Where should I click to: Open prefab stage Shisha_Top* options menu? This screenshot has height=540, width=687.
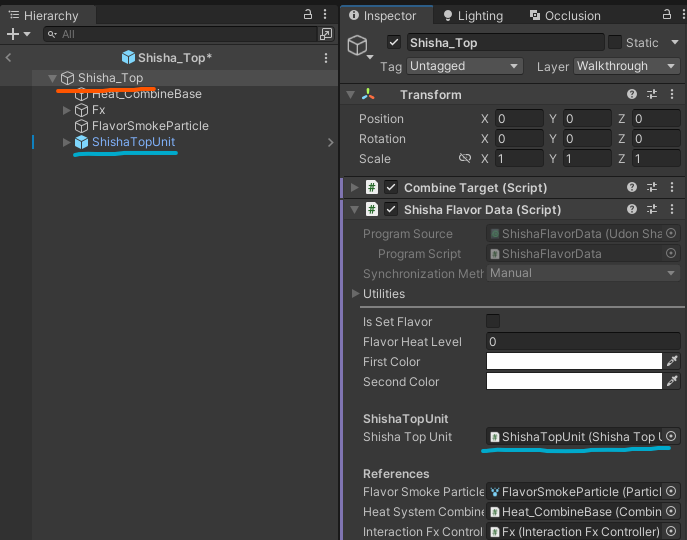click(x=326, y=58)
